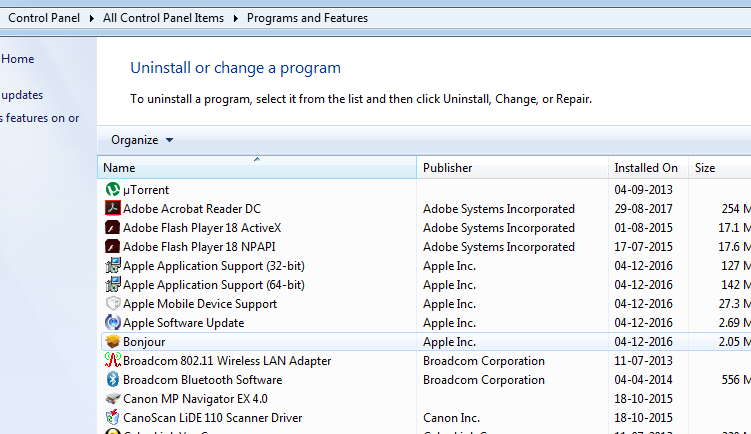This screenshot has height=434, width=751.
Task: Click the Bonjour package icon
Action: coord(113,342)
